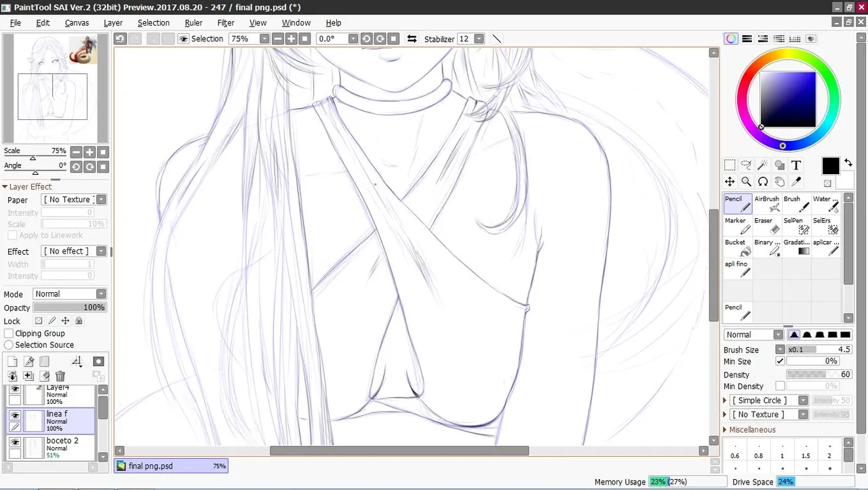Select the Binary pen tool
Image resolution: width=868 pixels, height=490 pixels.
pos(767,247)
